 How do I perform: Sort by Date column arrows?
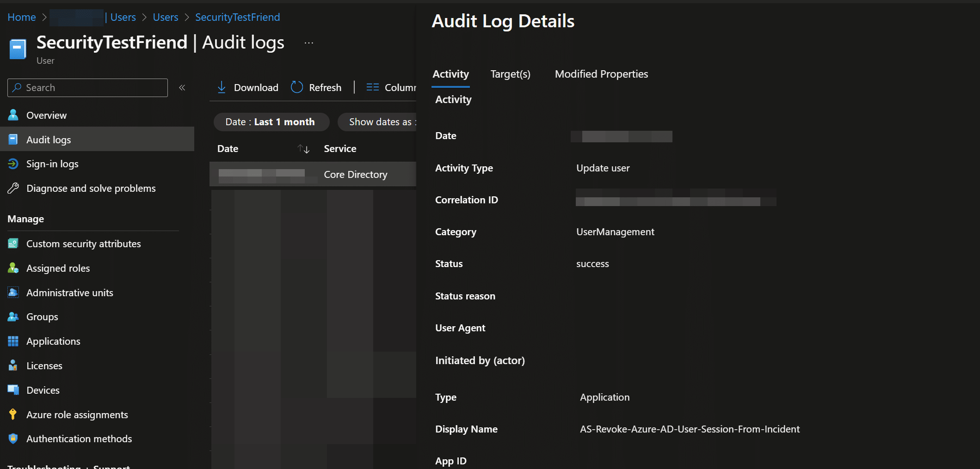click(x=303, y=149)
